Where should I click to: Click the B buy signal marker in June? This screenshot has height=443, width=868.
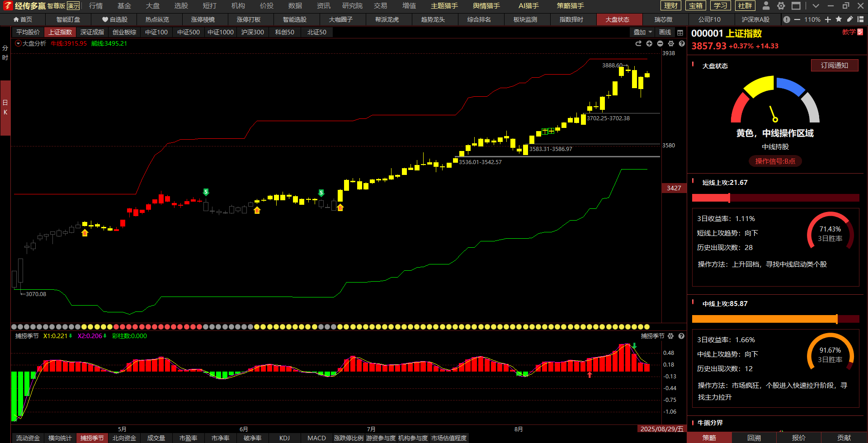pyautogui.click(x=257, y=210)
